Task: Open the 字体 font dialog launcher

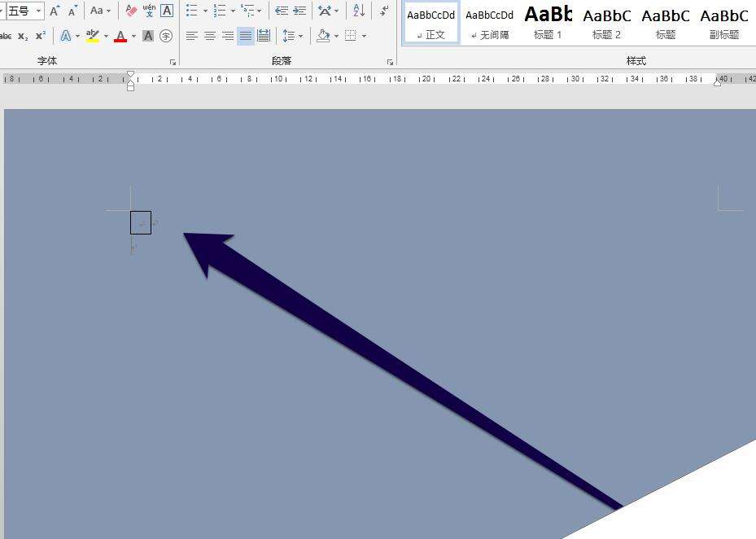Action: [173, 62]
